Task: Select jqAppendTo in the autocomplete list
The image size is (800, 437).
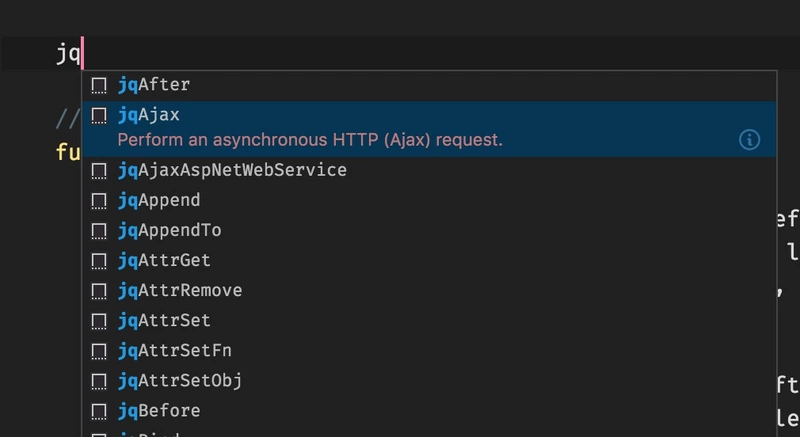Action: [169, 230]
